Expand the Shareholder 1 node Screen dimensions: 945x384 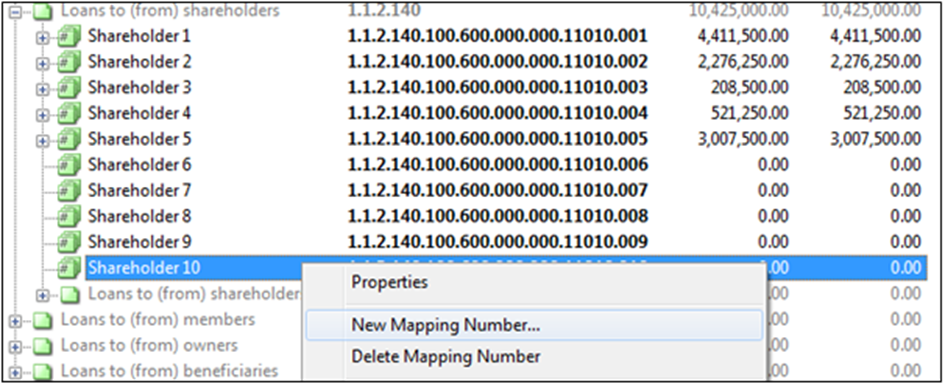tap(42, 38)
